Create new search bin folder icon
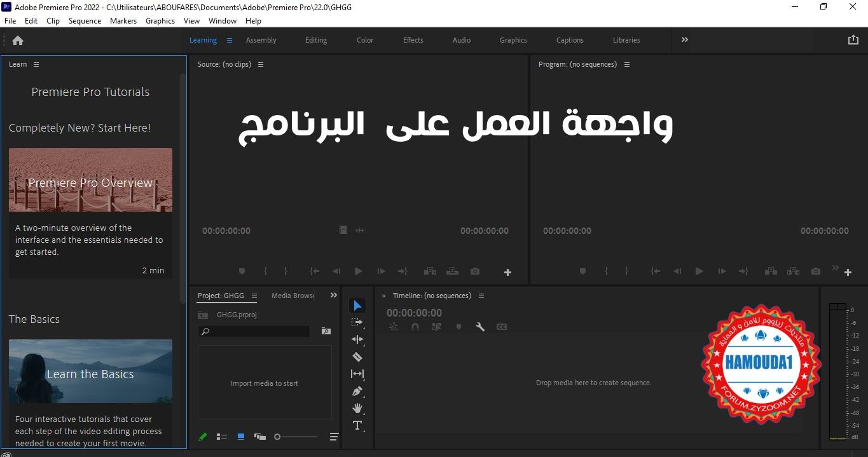868x457 pixels. [326, 331]
